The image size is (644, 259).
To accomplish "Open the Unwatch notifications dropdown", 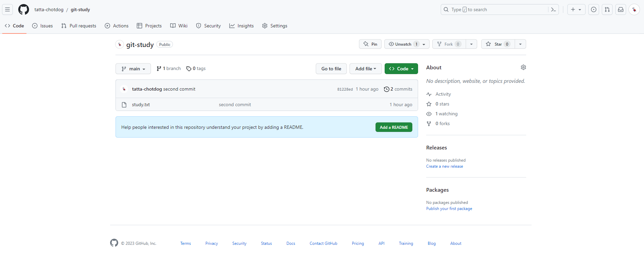I will coord(407,44).
